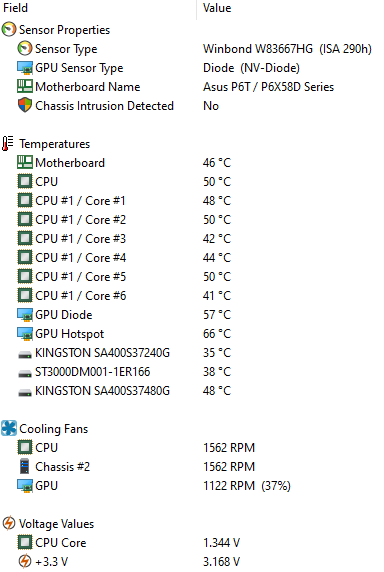Click the 1122 RPM (37%) value
Viewport: 384px width, 572px height.
pyautogui.click(x=247, y=486)
